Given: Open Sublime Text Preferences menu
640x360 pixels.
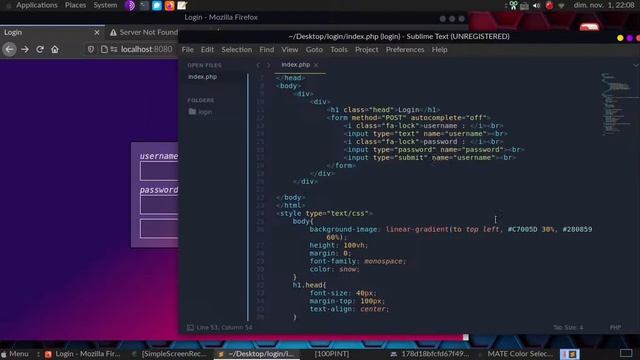Looking at the screenshot, I should [404, 49].
